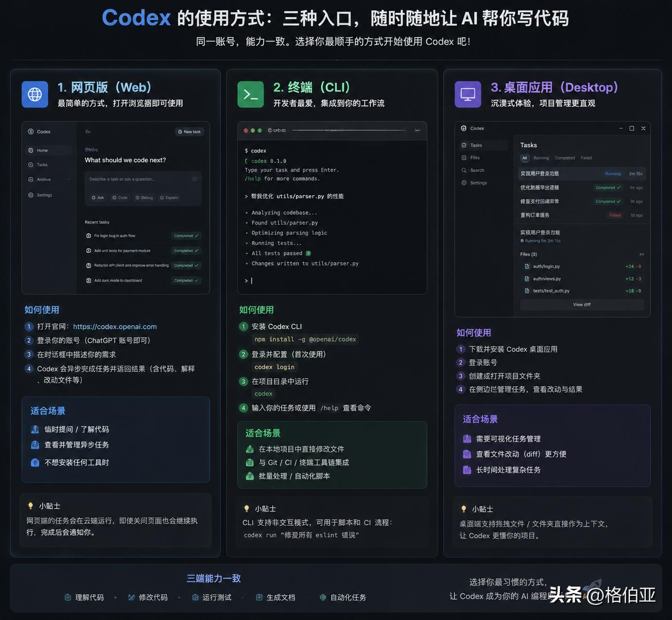The width and height of the screenshot is (672, 620).
Task: Select the Failed filter tab under Tasks heading
Action: [x=587, y=158]
